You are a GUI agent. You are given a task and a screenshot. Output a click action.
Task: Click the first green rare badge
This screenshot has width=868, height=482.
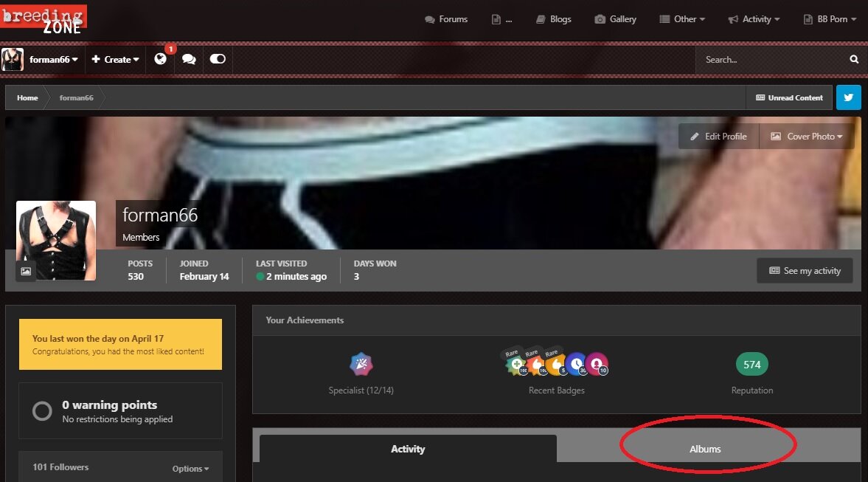point(516,364)
